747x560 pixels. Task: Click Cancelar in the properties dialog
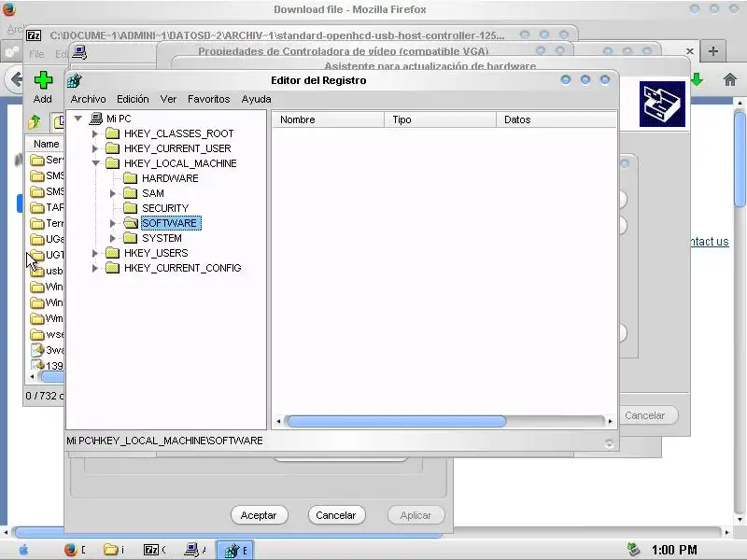(336, 515)
